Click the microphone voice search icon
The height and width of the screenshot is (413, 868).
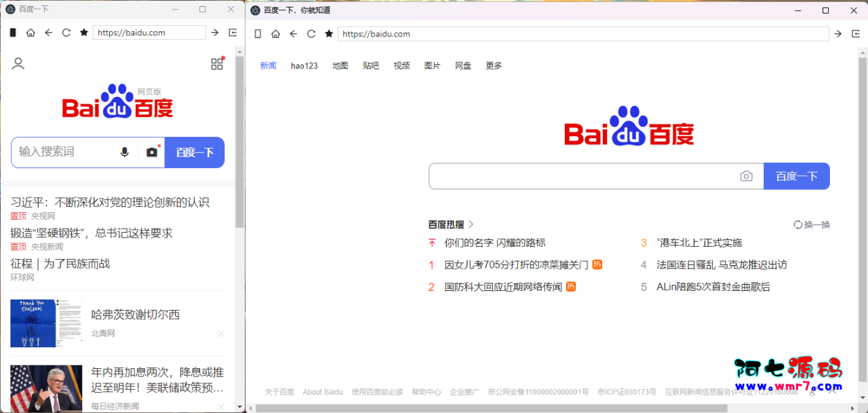click(124, 152)
